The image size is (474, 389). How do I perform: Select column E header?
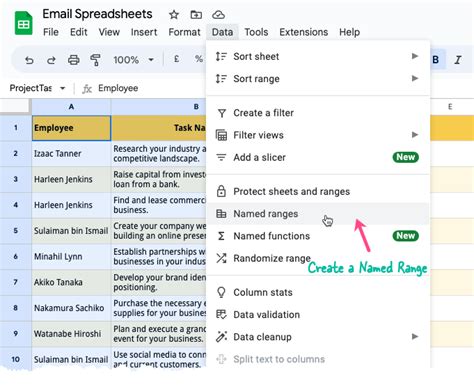[452, 107]
